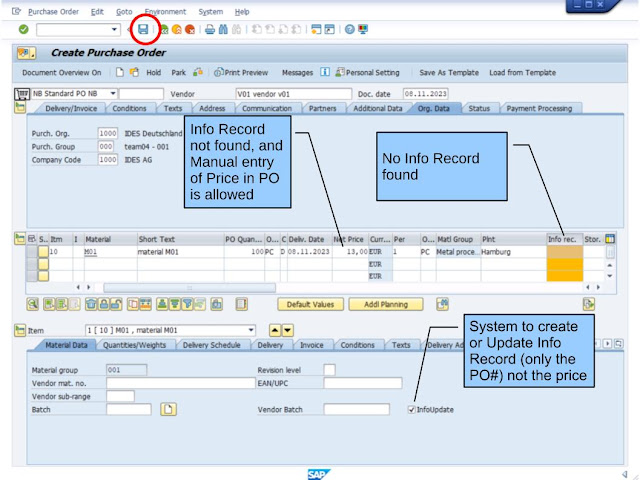Click the Messages info icon
Viewport: 640px width, 480px height.
pyautogui.click(x=325, y=72)
